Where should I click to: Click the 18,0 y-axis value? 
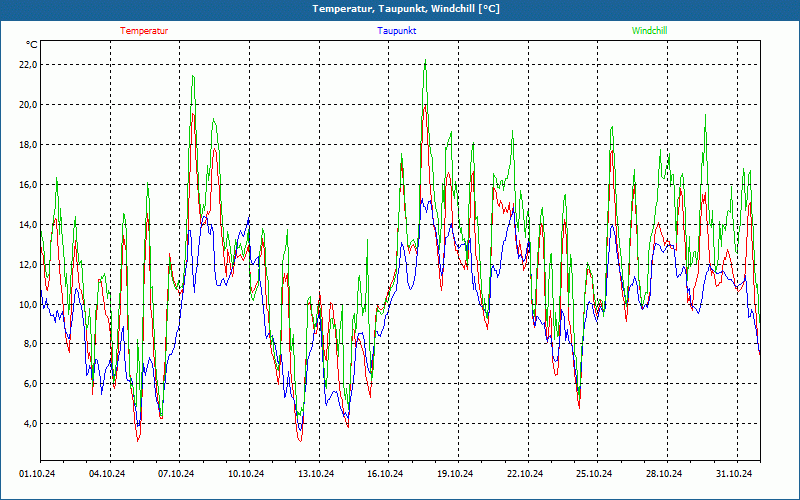click(28, 144)
